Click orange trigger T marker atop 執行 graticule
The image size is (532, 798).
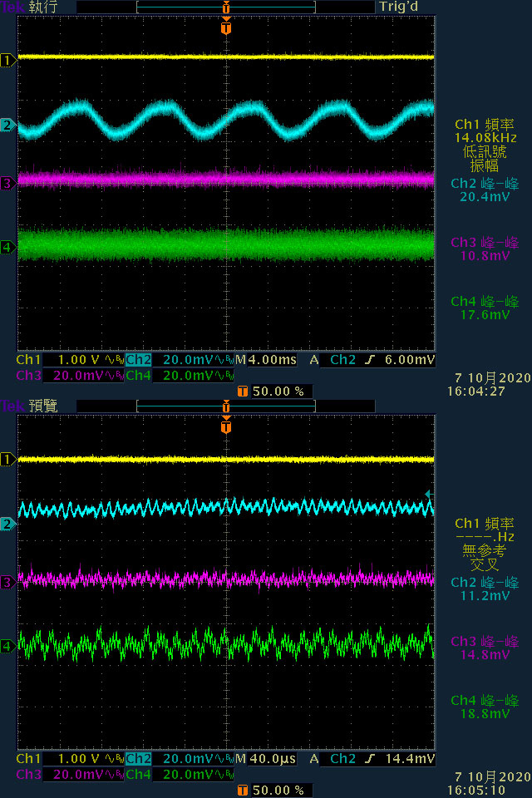(226, 27)
